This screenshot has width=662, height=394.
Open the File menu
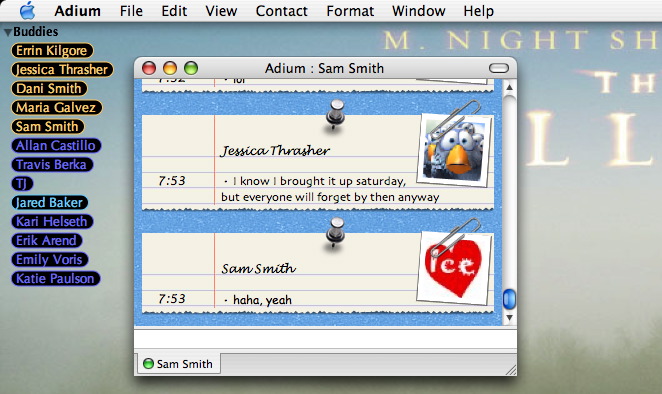point(131,11)
